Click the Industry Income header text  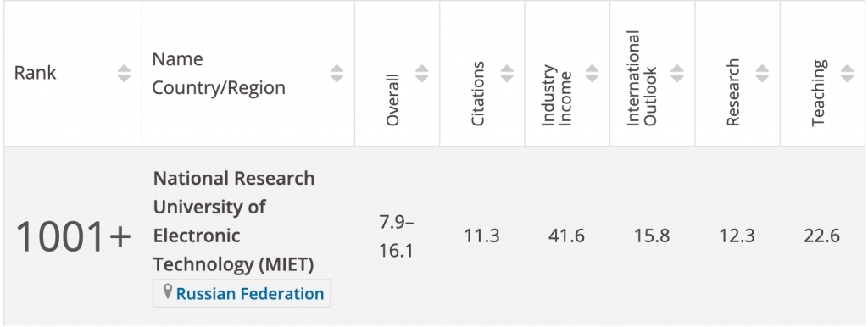click(x=557, y=96)
